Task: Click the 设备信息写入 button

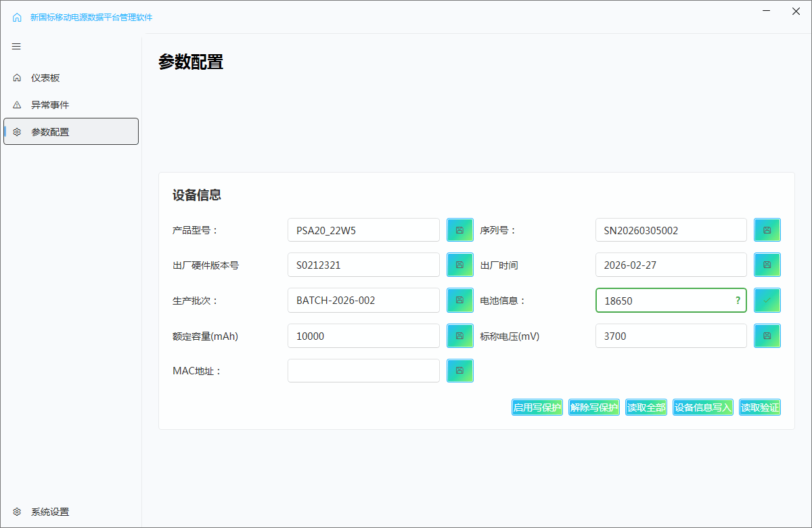Action: coord(703,408)
